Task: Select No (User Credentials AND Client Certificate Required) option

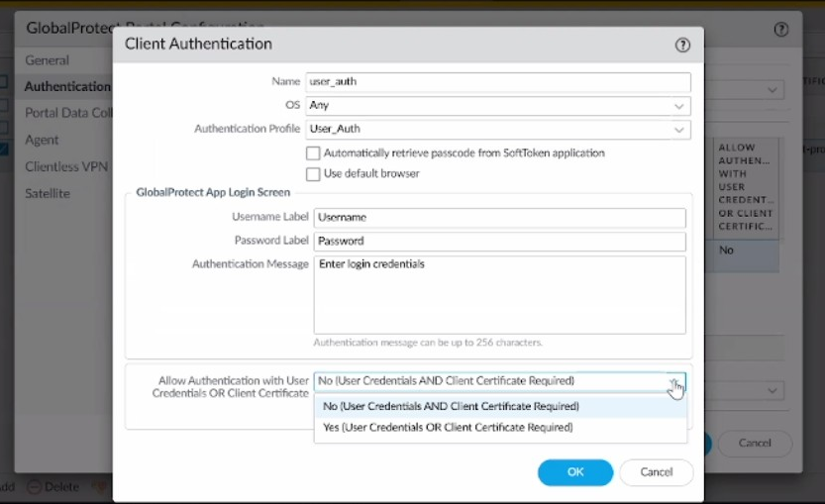Action: tap(500, 406)
